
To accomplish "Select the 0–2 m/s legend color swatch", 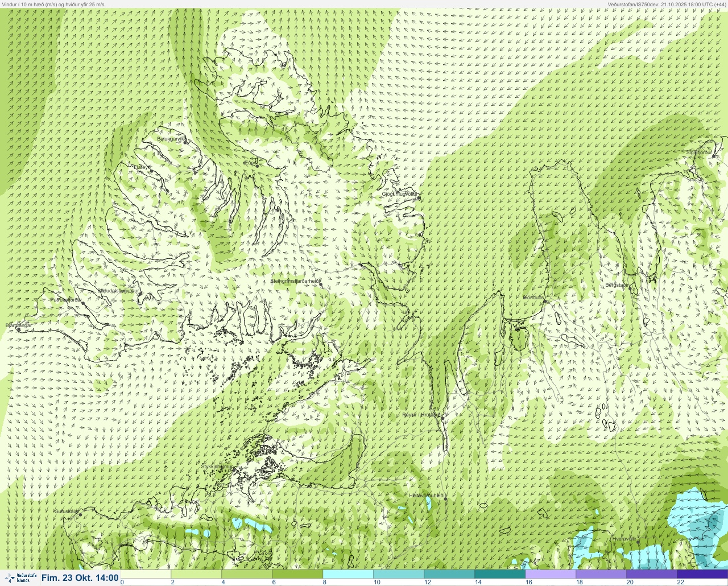I will click(x=146, y=574).
